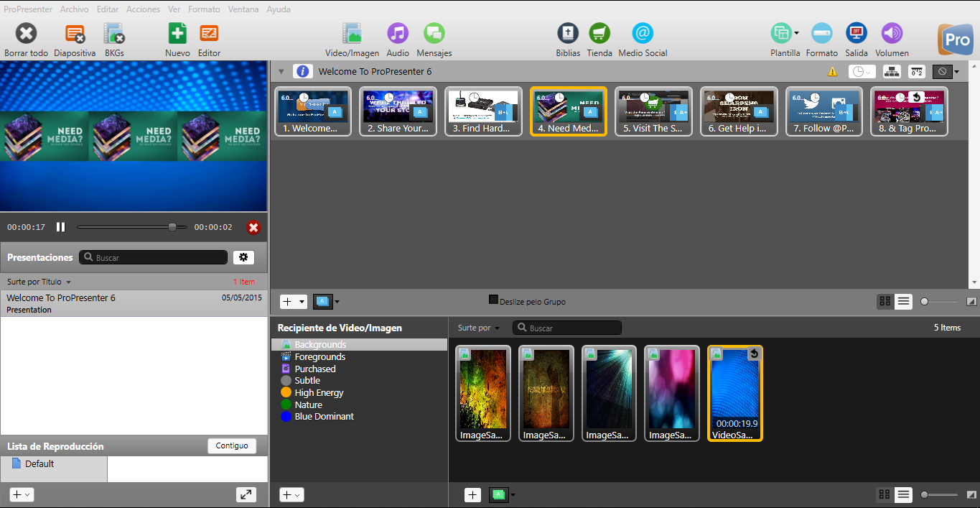Image resolution: width=980 pixels, height=508 pixels.
Task: Open Plantilla dropdown arrow
Action: [x=797, y=34]
